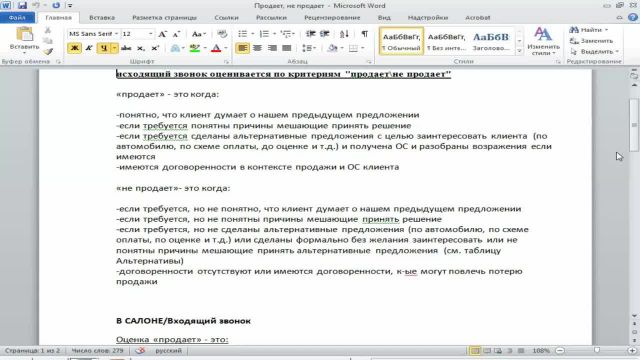Open Change Case (Аа) dropdown
This screenshot has width=640, height=360.
click(x=198, y=34)
